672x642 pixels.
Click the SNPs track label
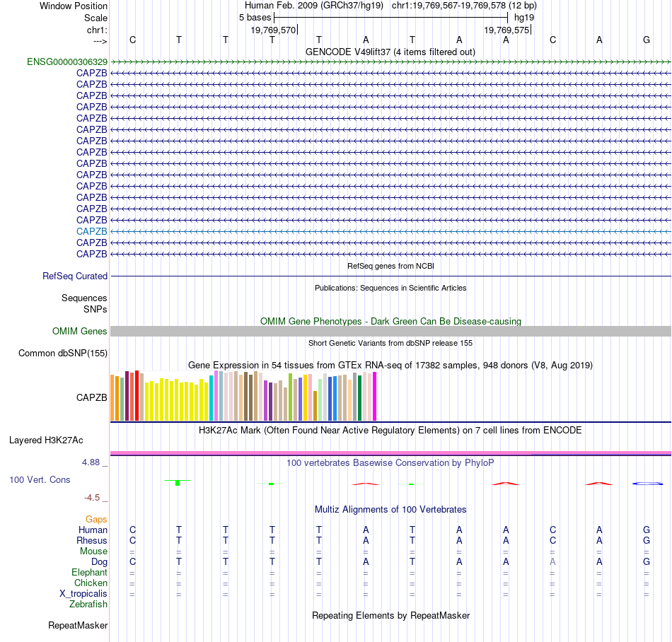pyautogui.click(x=95, y=309)
